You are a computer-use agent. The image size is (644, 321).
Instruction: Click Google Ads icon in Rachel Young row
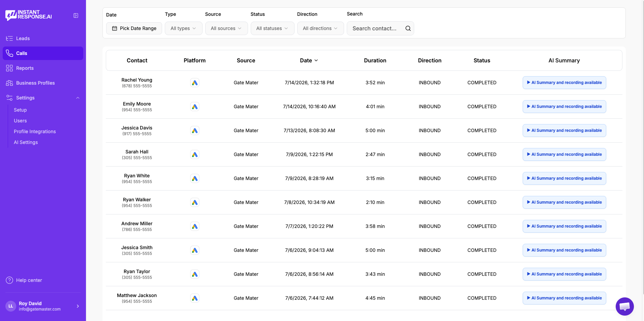[x=195, y=83]
